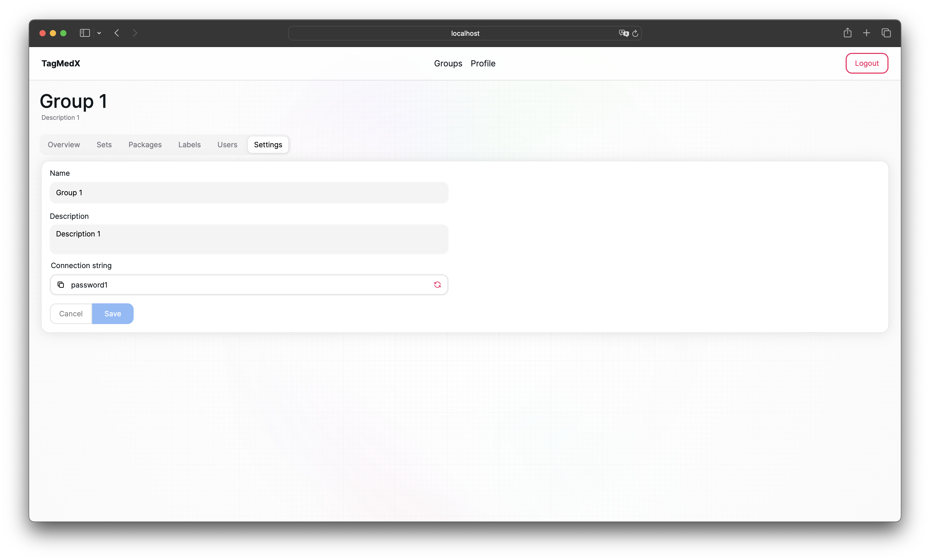Open the translate page icon
The width and height of the screenshot is (930, 560).
[x=624, y=33]
